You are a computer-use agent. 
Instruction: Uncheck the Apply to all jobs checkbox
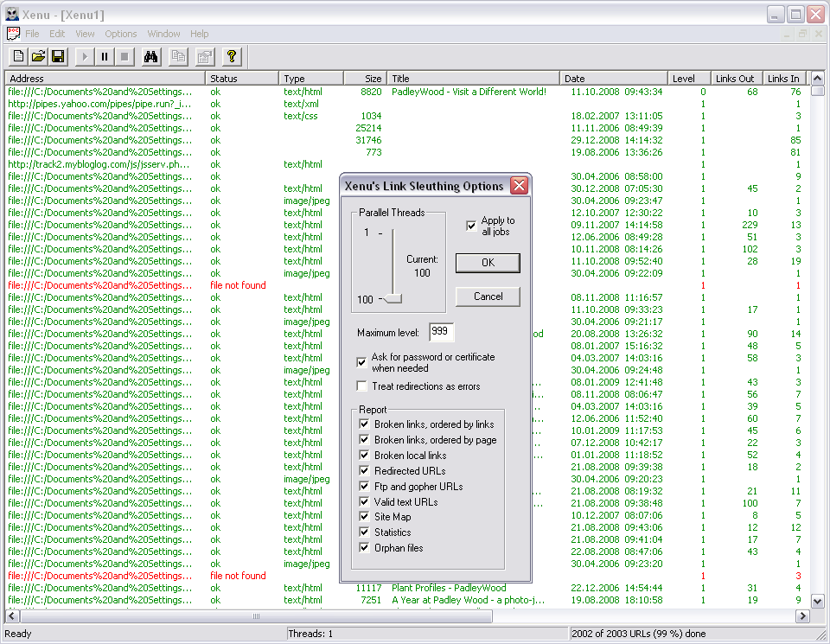tap(471, 226)
